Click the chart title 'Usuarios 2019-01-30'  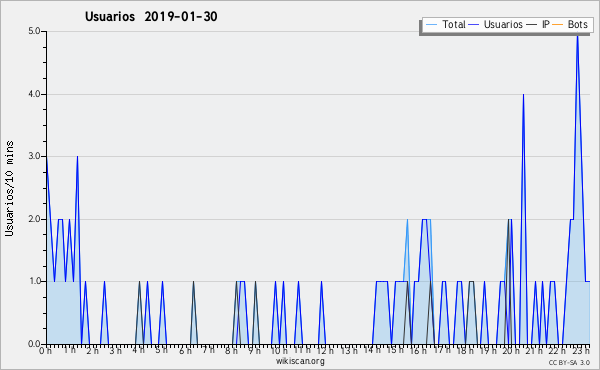(x=151, y=16)
